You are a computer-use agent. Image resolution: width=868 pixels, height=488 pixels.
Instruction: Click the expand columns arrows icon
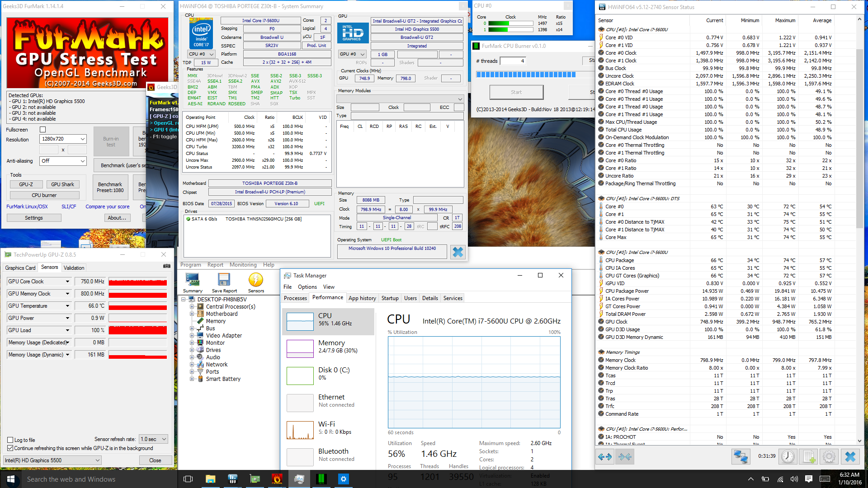(x=604, y=457)
